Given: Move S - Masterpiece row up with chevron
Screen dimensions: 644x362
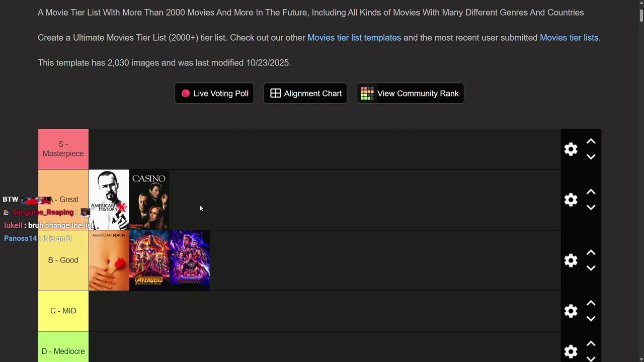Looking at the screenshot, I should pyautogui.click(x=591, y=141).
